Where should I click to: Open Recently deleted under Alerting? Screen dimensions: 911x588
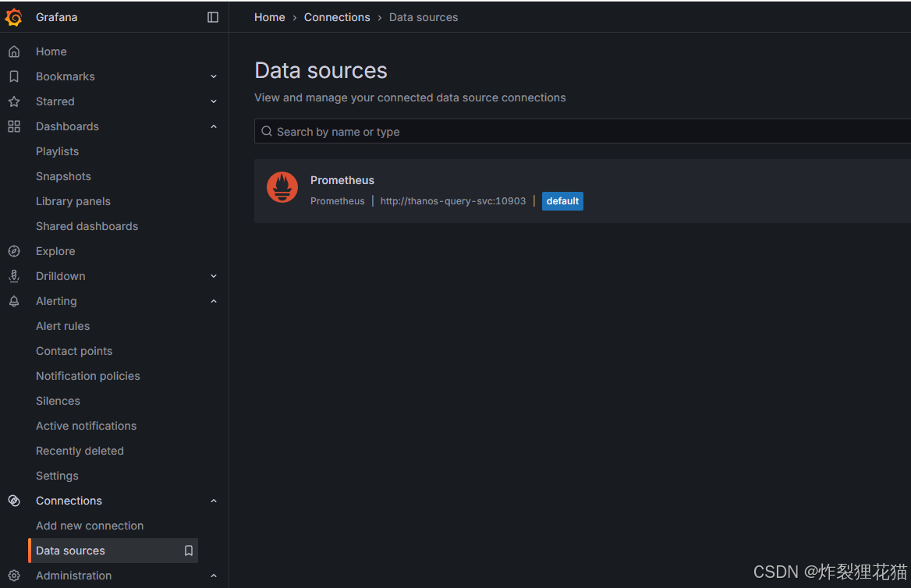pyautogui.click(x=80, y=452)
